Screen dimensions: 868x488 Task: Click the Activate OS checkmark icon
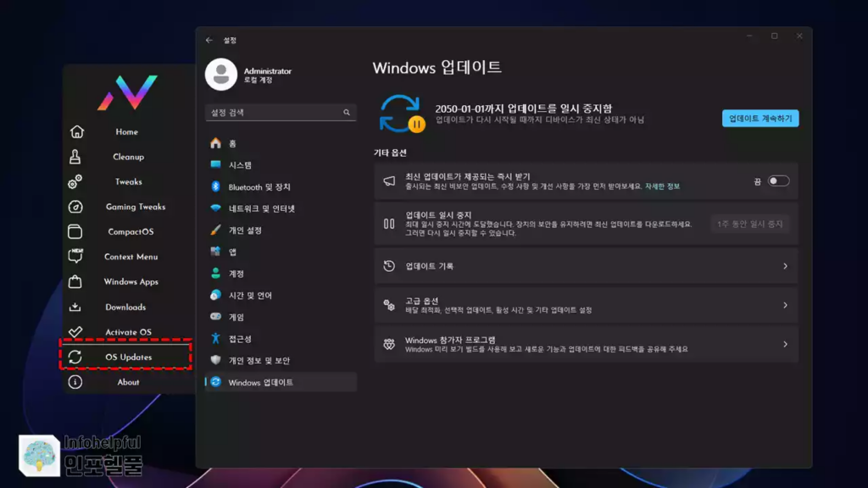(75, 331)
